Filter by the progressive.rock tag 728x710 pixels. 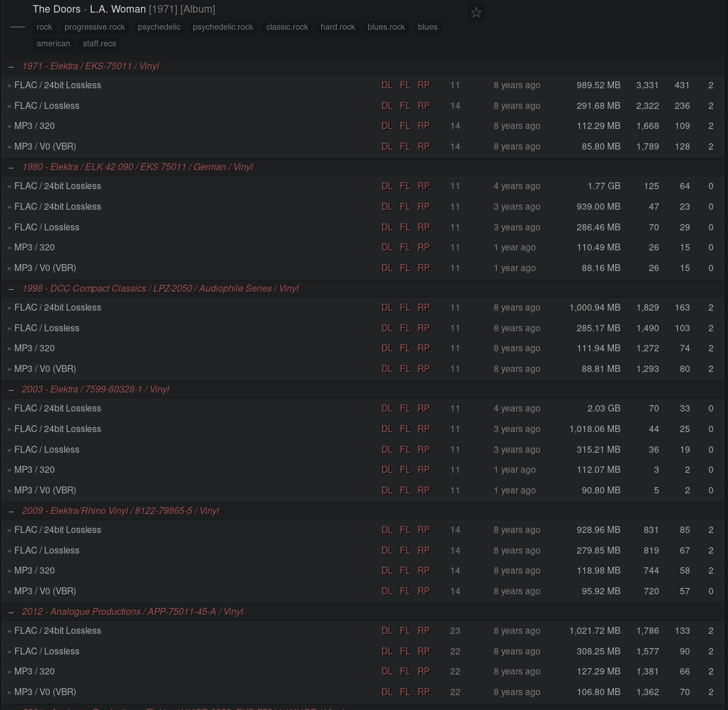pyautogui.click(x=95, y=27)
